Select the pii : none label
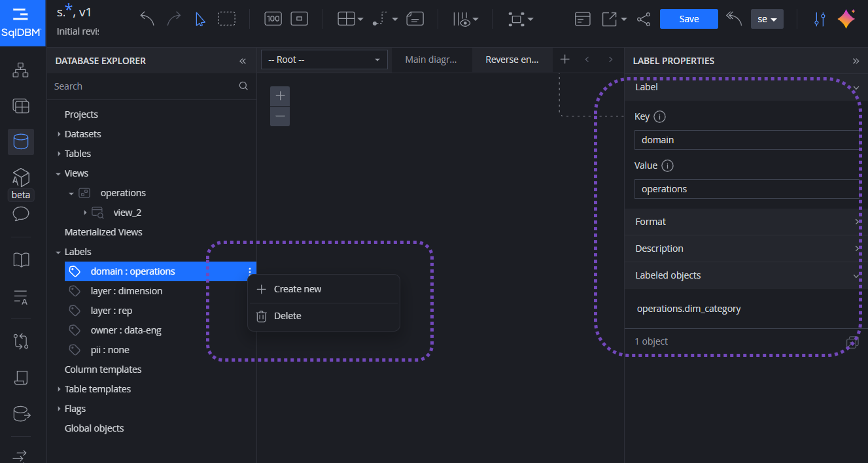 point(110,350)
